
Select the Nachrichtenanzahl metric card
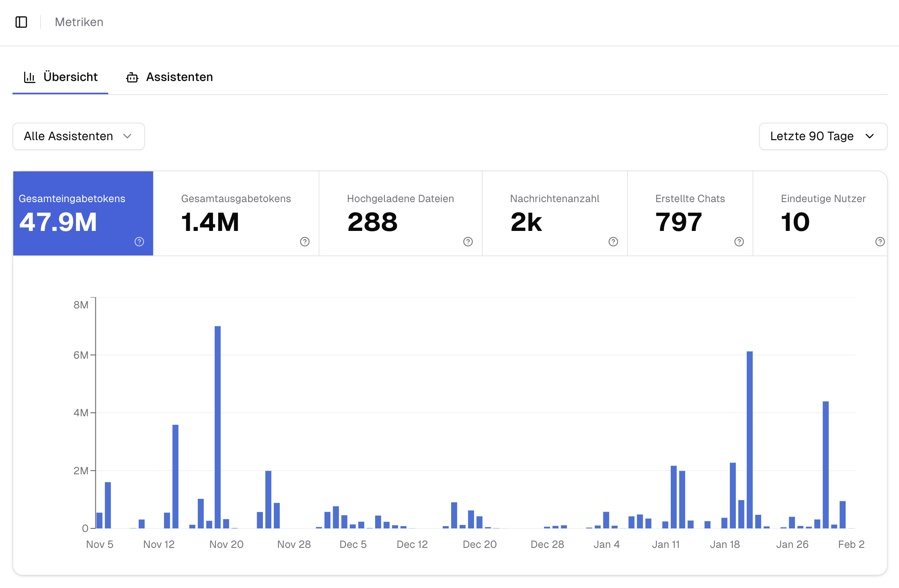[x=555, y=213]
